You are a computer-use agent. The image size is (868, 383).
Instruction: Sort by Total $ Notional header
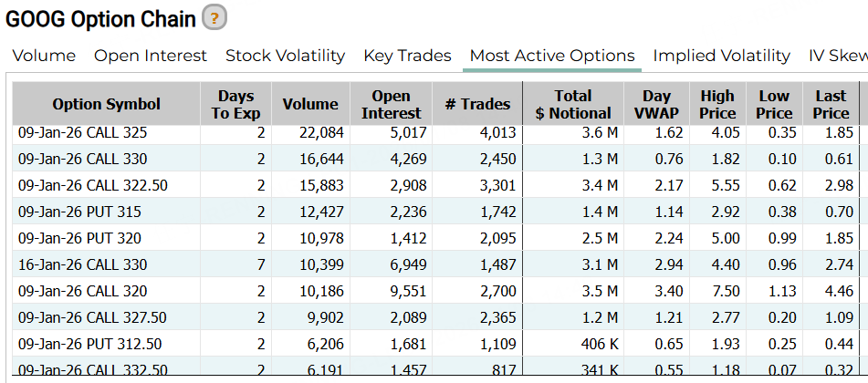click(x=573, y=104)
